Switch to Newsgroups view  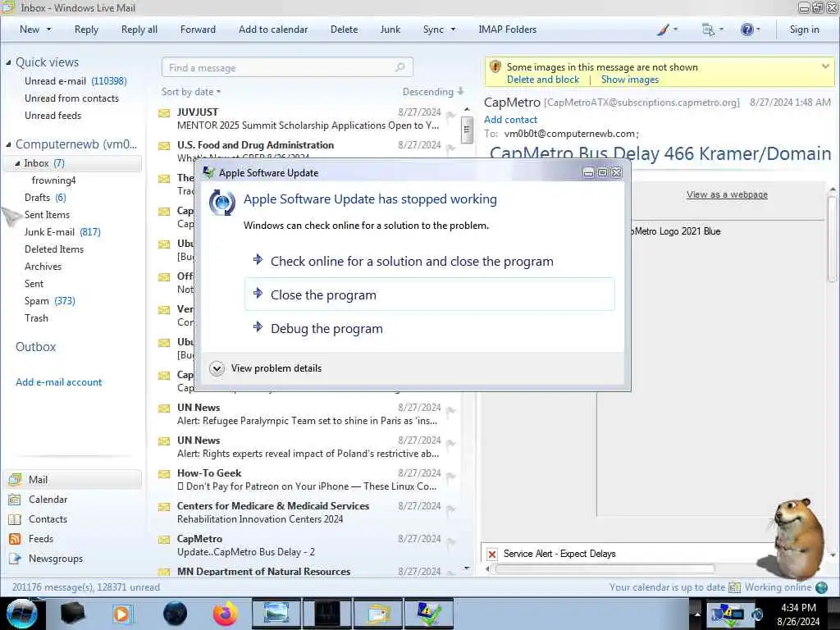(x=56, y=558)
